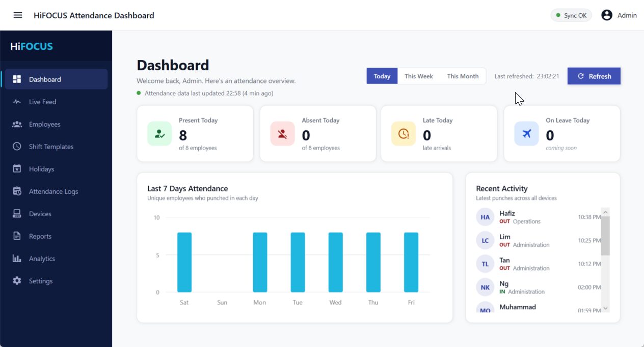Click the NK avatar for Ng
644x347 pixels.
point(485,287)
